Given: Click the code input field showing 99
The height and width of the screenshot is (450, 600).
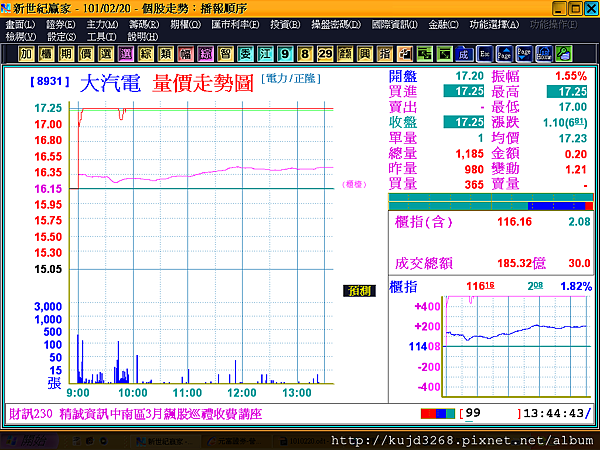Looking at the screenshot, I should coord(492,414).
